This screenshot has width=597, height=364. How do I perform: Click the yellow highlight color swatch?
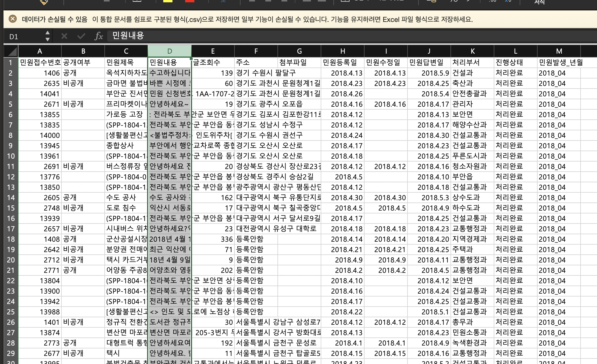[168, 1]
